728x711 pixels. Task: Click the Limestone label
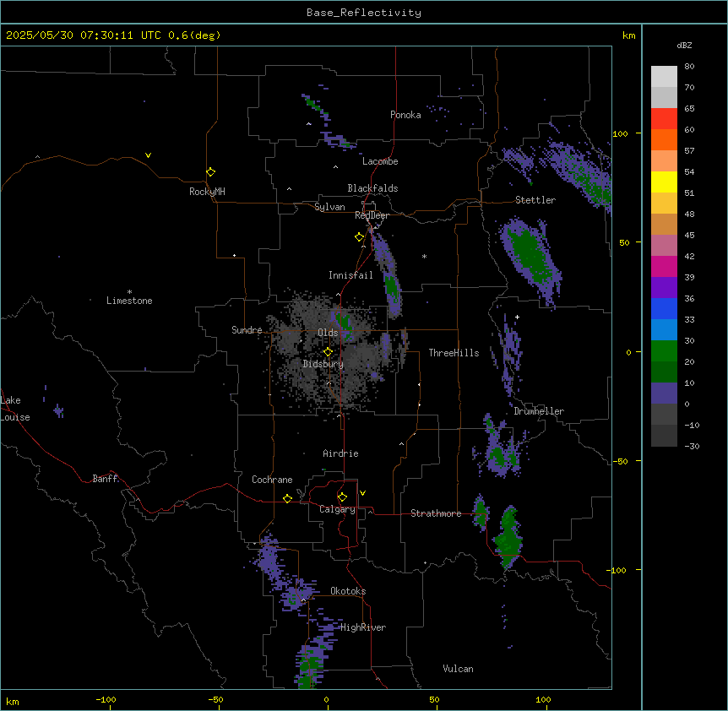tap(129, 301)
